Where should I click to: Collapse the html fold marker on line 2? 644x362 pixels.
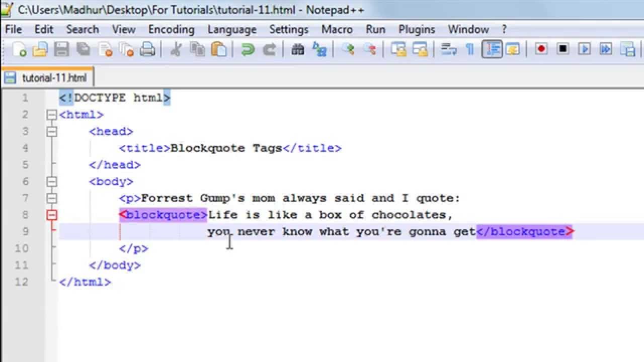click(x=52, y=115)
